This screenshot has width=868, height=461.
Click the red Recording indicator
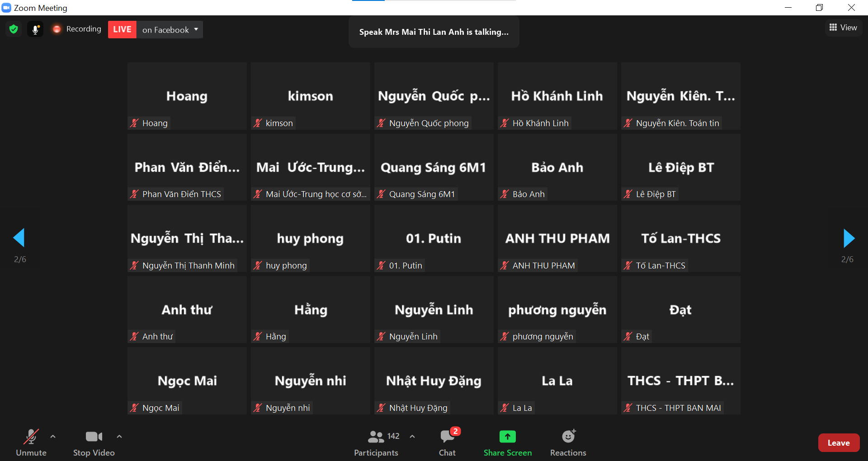click(76, 29)
